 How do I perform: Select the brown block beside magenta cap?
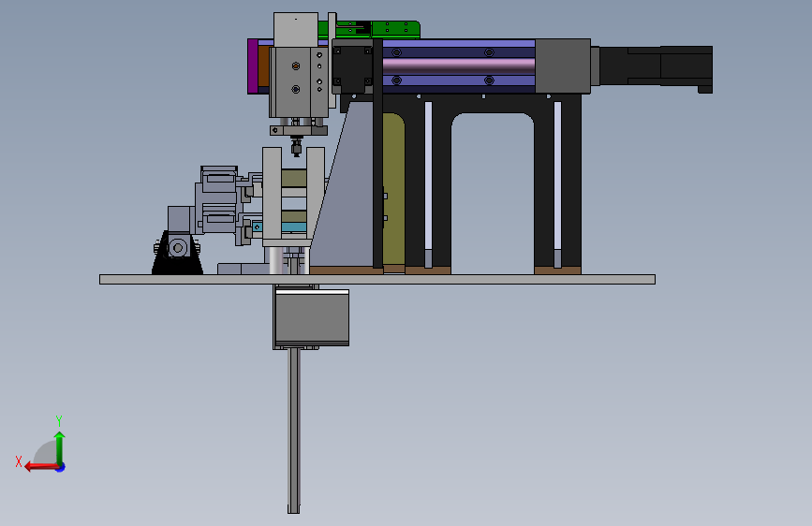[263, 66]
